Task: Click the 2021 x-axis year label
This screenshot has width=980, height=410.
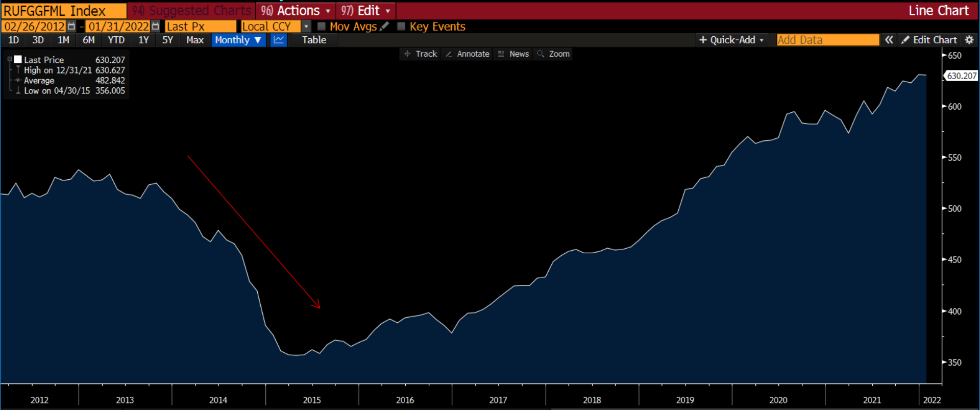Action: click(872, 400)
